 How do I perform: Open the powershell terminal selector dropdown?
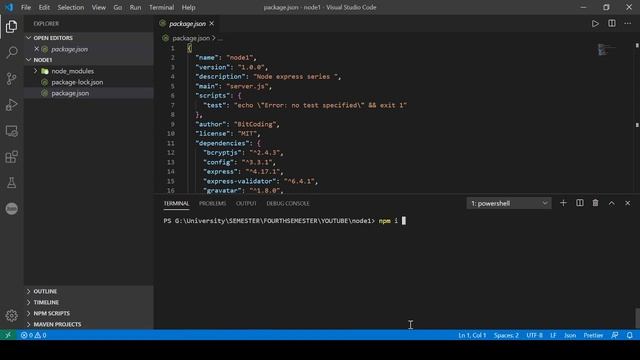(509, 203)
